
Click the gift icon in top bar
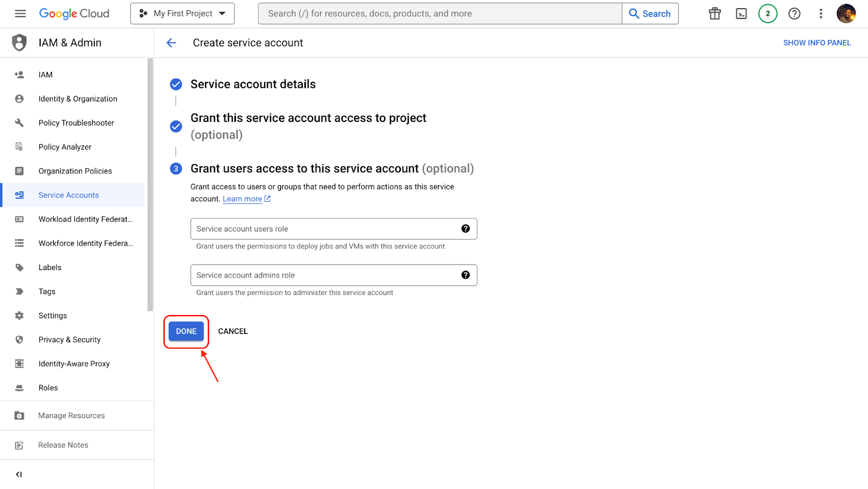pyautogui.click(x=714, y=14)
